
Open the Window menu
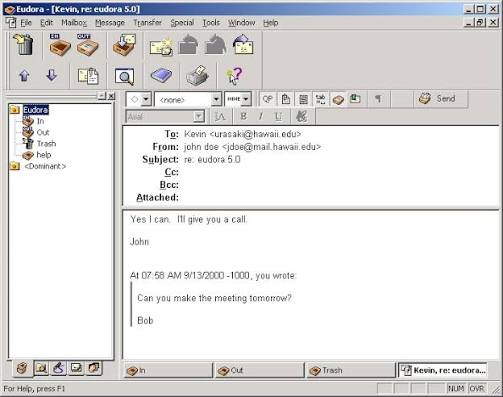pos(242,23)
